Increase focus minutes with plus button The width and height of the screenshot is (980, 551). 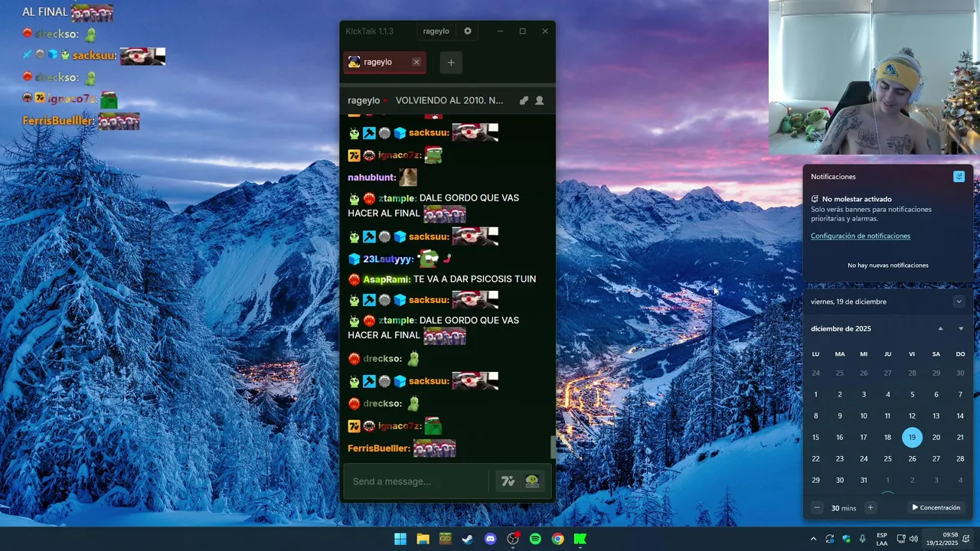point(870,507)
